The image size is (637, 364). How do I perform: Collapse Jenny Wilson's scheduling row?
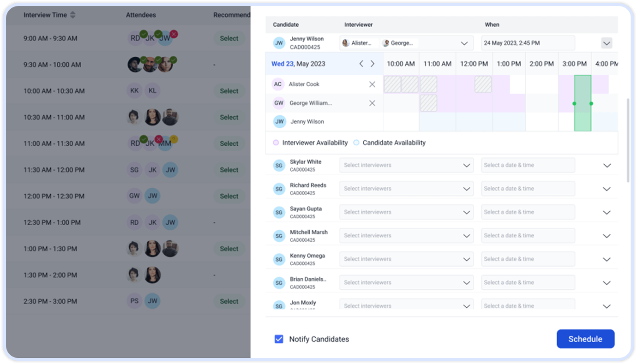[607, 43]
